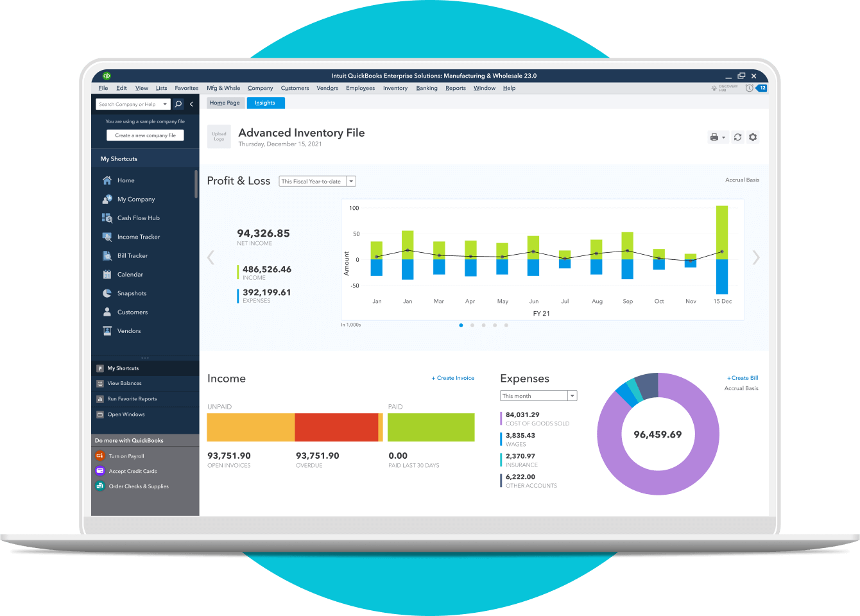860x616 pixels.
Task: Open Cash Flow Hub icon
Action: click(107, 218)
